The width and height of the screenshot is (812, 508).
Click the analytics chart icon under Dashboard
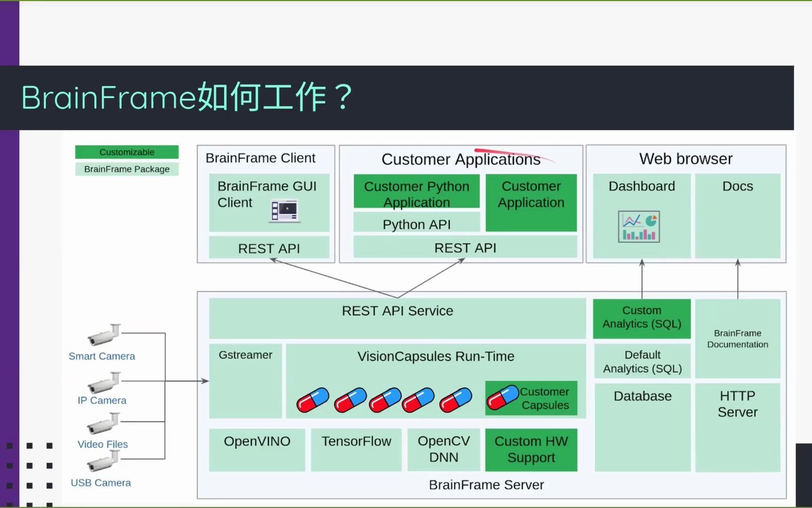click(640, 226)
